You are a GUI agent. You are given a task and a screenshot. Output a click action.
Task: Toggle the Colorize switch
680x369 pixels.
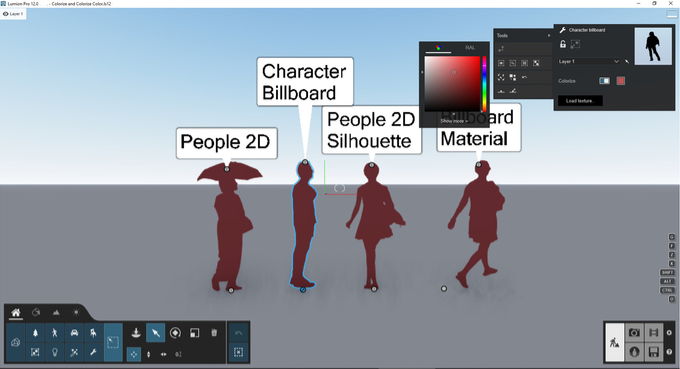click(x=604, y=81)
